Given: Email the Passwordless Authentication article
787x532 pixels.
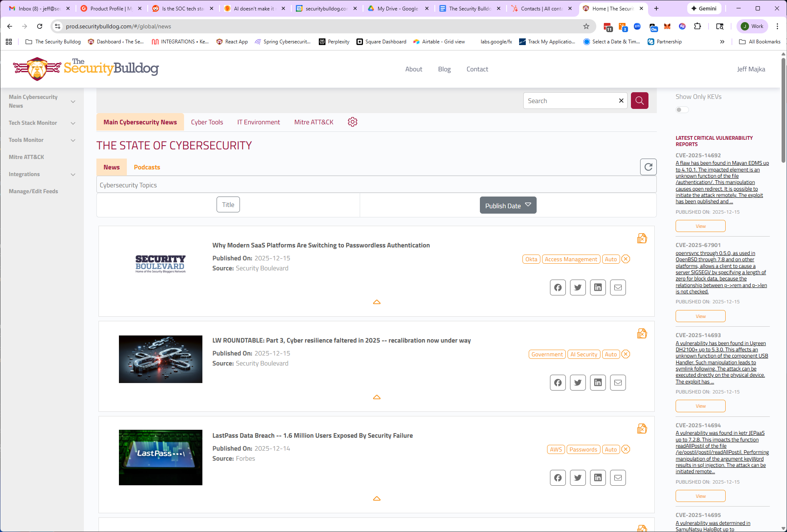Looking at the screenshot, I should pos(618,287).
